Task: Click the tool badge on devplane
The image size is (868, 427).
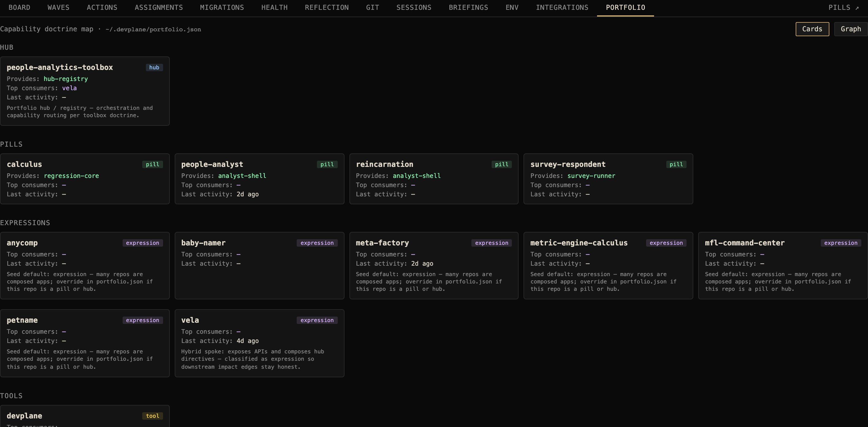Action: click(x=152, y=416)
